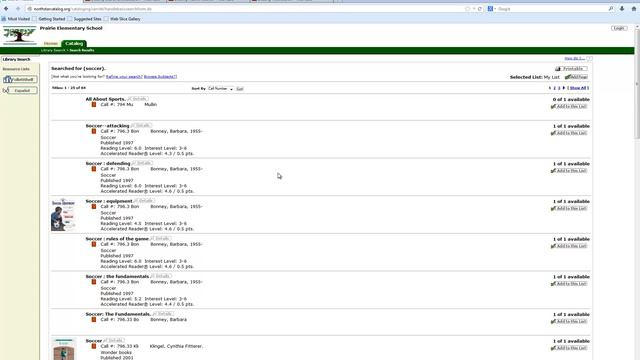Open Details for Soccer : the fundamentals

(161, 276)
